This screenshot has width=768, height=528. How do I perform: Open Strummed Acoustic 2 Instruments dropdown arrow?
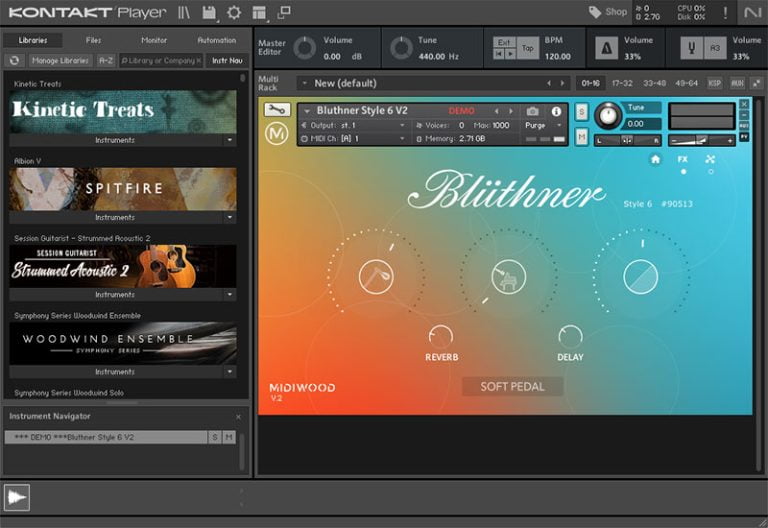click(x=230, y=294)
